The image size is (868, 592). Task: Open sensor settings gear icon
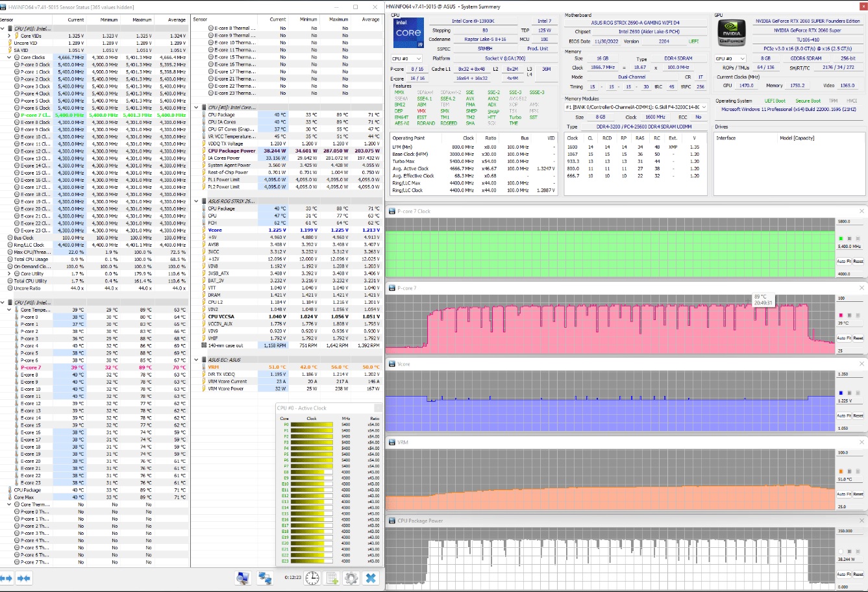pos(351,578)
